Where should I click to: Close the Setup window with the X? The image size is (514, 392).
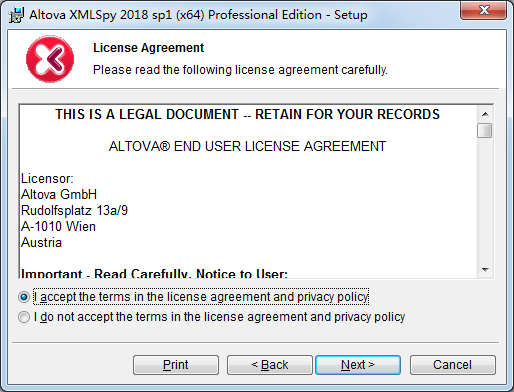(484, 10)
